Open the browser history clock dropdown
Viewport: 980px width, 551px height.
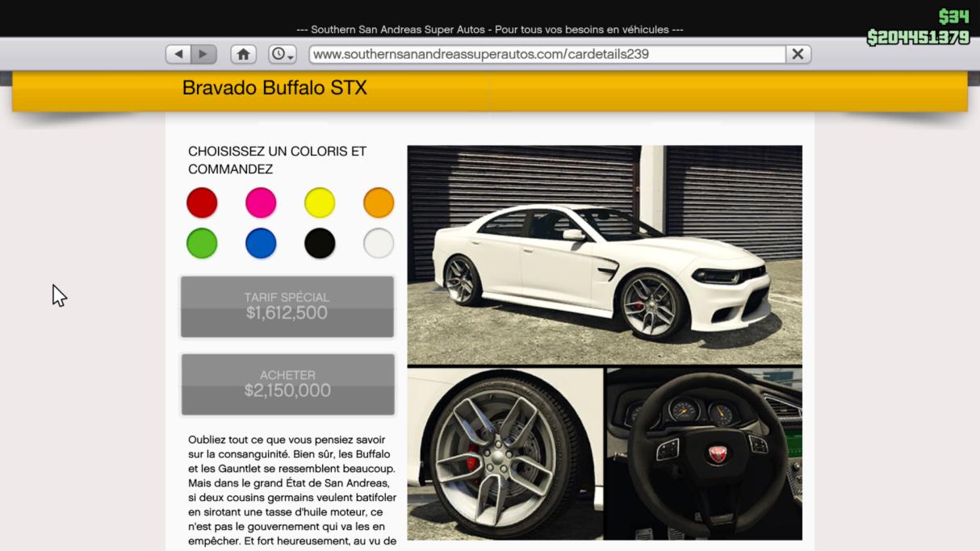(x=283, y=54)
